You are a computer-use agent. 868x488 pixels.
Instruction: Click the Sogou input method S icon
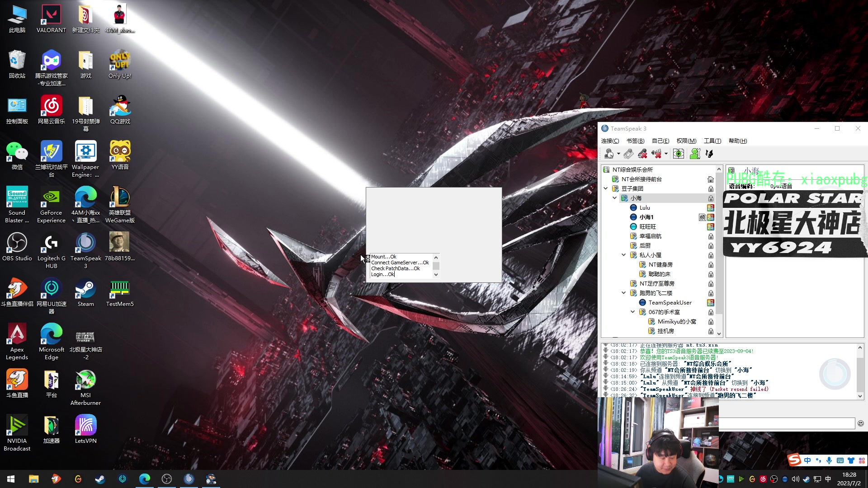pos(794,460)
